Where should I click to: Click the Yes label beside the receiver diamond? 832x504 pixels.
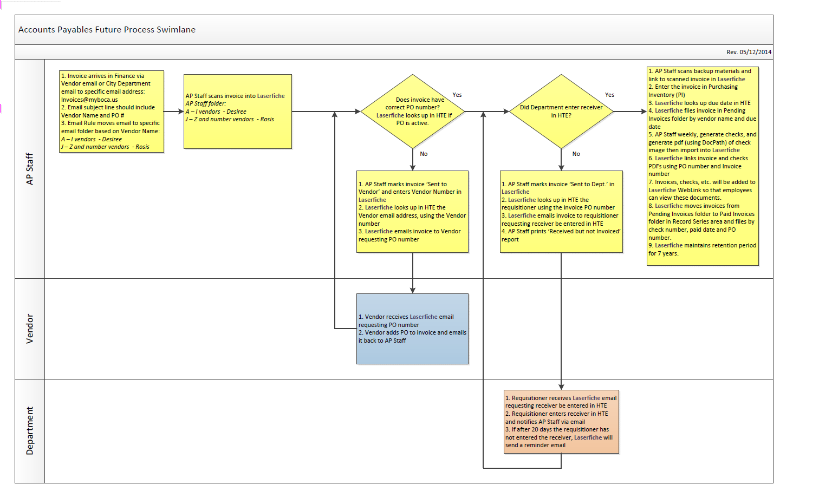[x=609, y=95]
